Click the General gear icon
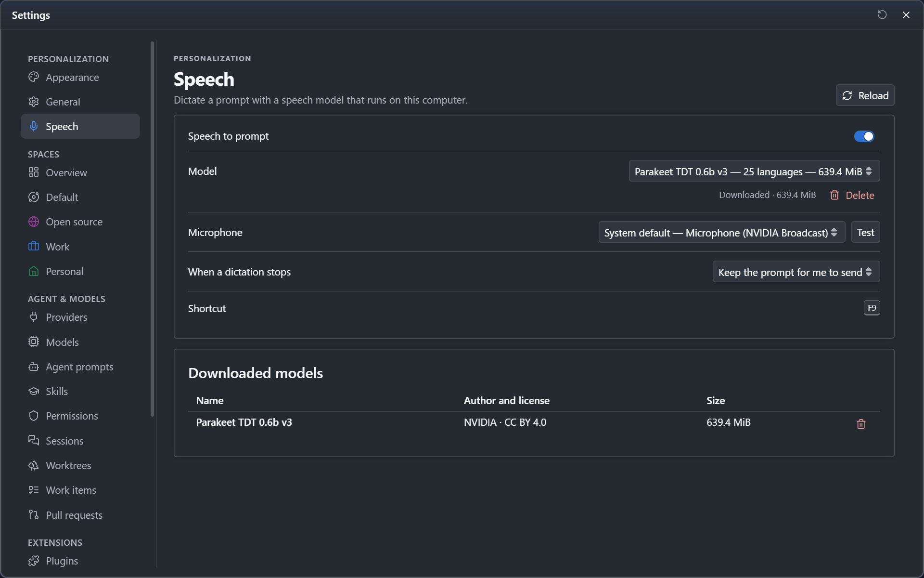This screenshot has height=578, width=924. [34, 102]
